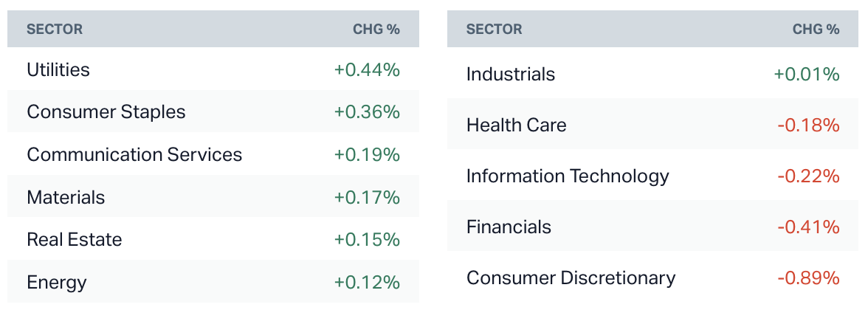Open the Industrials sector
The height and width of the screenshot is (310, 868).
[511, 74]
